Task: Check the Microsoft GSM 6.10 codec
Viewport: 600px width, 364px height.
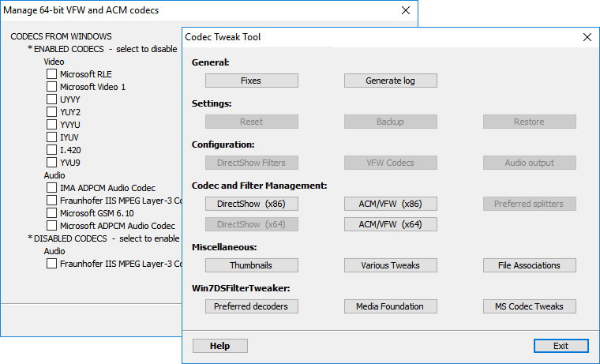Action: 52,213
